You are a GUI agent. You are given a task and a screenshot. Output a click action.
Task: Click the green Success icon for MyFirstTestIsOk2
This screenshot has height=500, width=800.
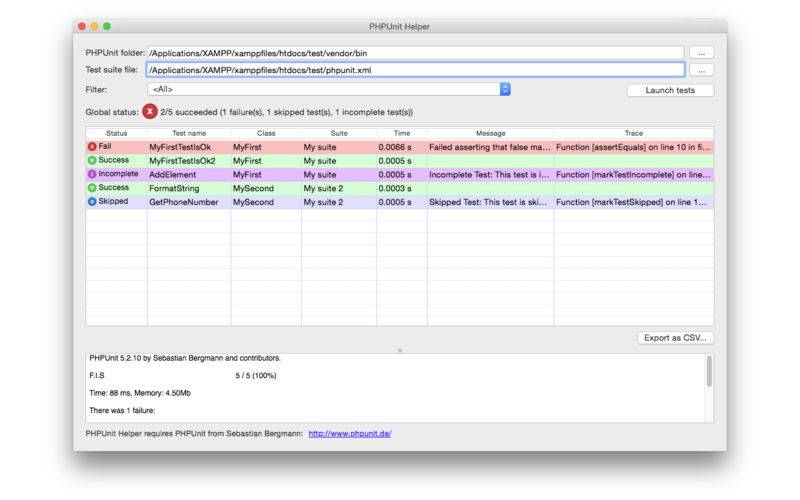coord(92,160)
